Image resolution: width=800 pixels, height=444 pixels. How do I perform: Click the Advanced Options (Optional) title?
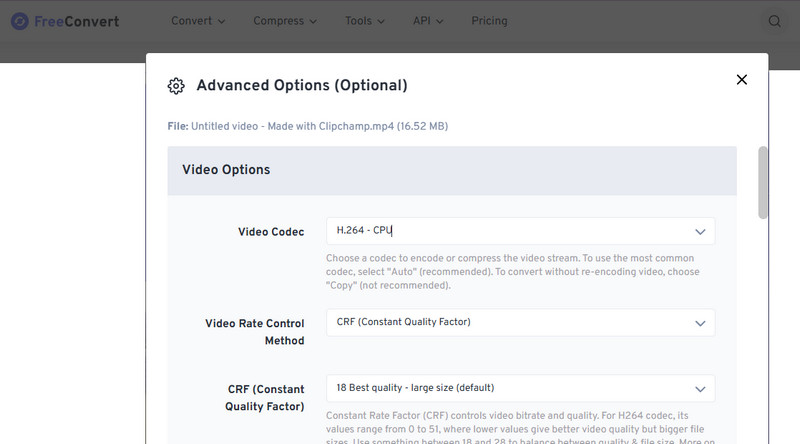pos(301,86)
